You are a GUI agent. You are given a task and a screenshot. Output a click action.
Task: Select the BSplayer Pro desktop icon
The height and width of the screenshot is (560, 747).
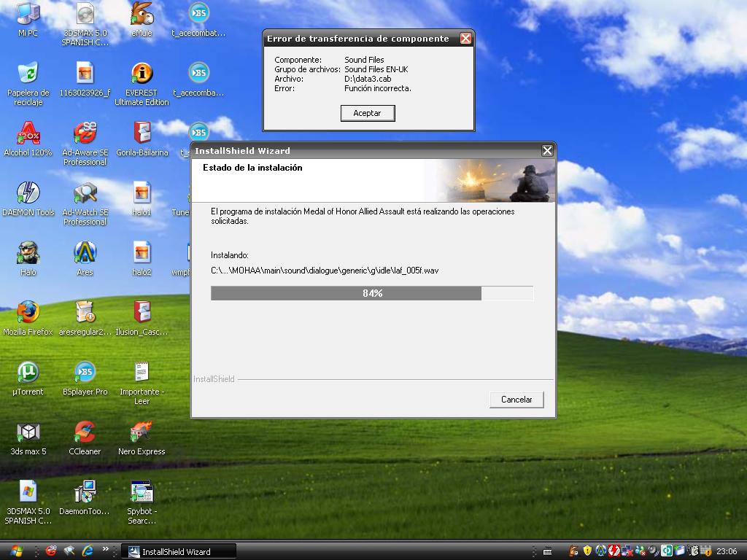(x=85, y=378)
